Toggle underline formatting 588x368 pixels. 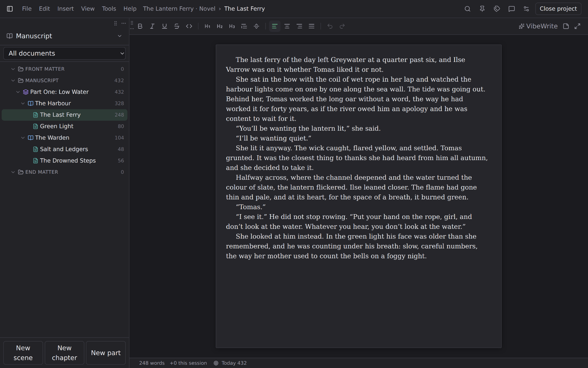pos(165,26)
